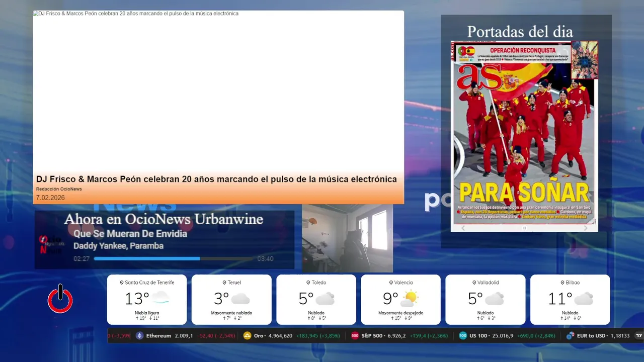Screen dimensions: 644x362
Task: Click the artist Daddy Yankee, Paramba
Action: click(x=118, y=246)
